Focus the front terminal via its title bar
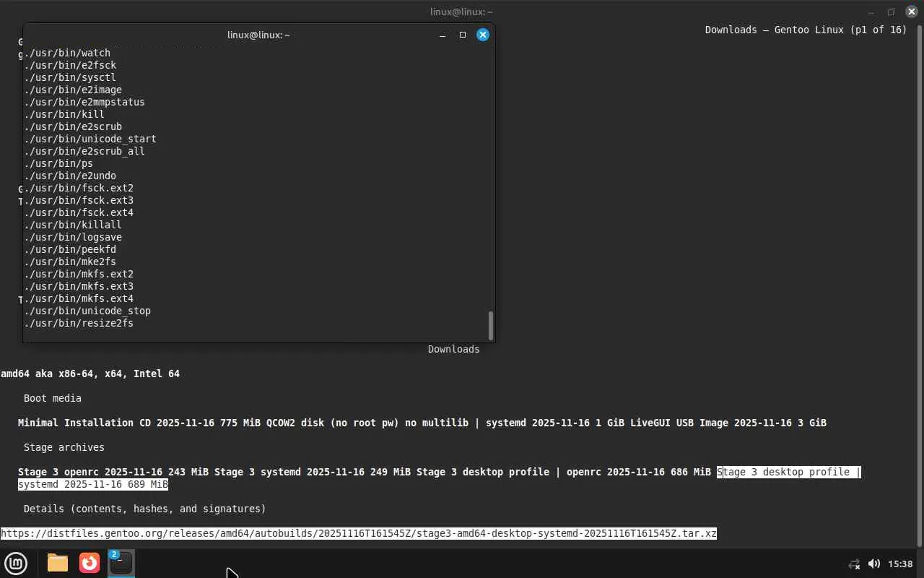 [258, 35]
